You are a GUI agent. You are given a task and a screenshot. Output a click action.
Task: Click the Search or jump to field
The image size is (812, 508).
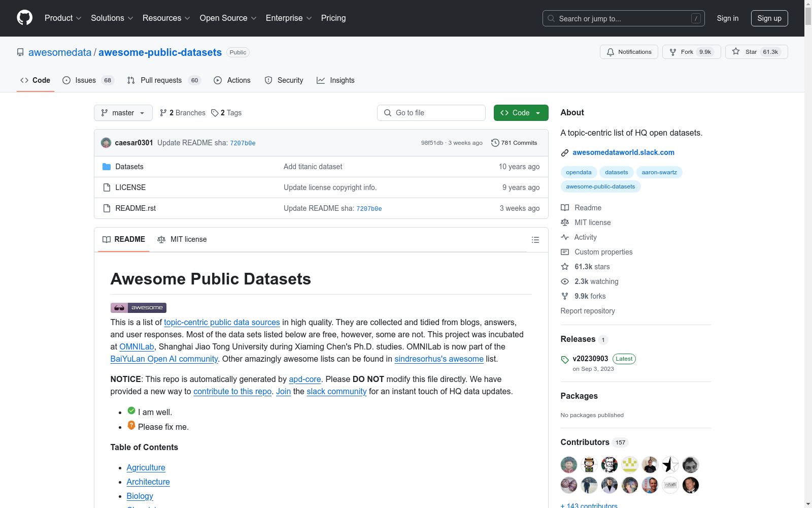(x=624, y=18)
